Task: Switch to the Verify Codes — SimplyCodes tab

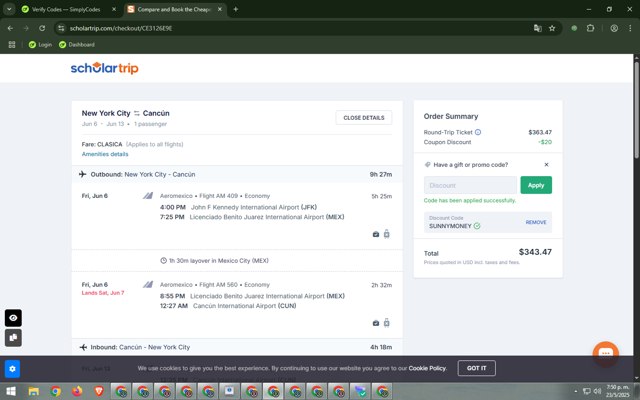Action: pyautogui.click(x=66, y=9)
